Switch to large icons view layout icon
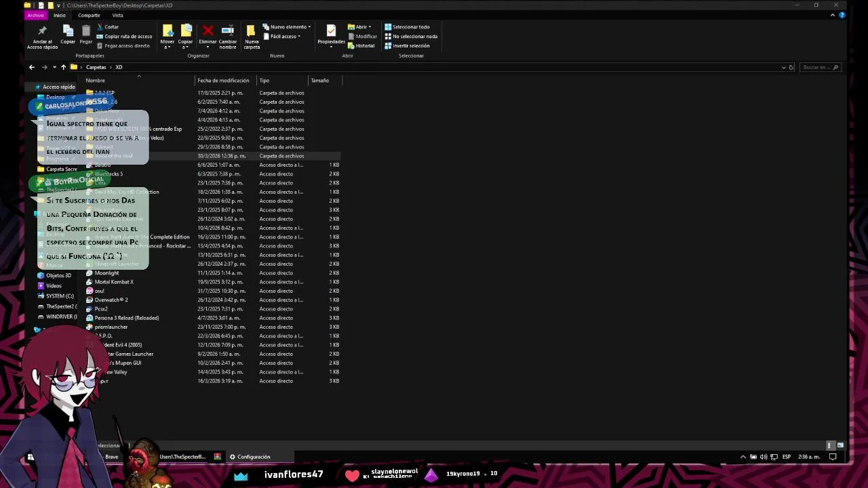 (x=840, y=445)
